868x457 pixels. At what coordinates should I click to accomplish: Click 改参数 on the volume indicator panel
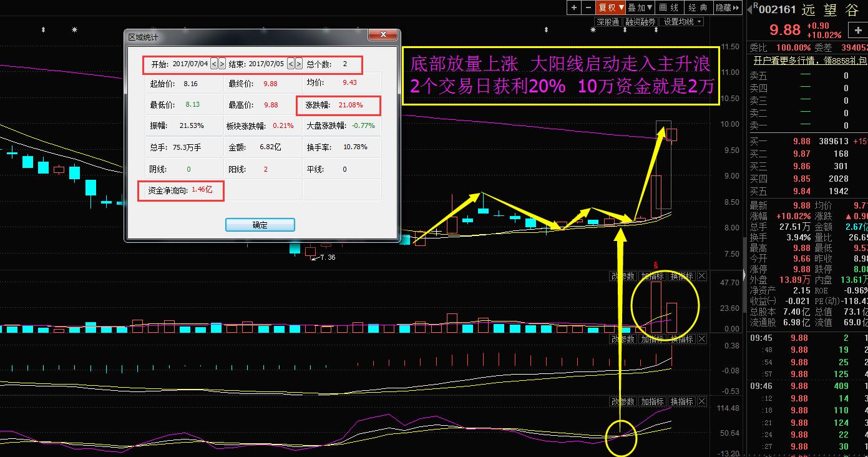[623, 276]
